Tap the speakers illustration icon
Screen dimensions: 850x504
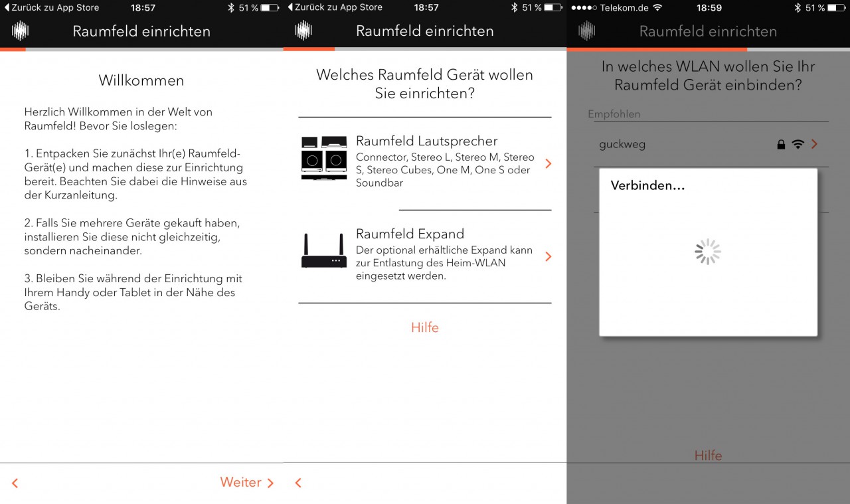[324, 158]
